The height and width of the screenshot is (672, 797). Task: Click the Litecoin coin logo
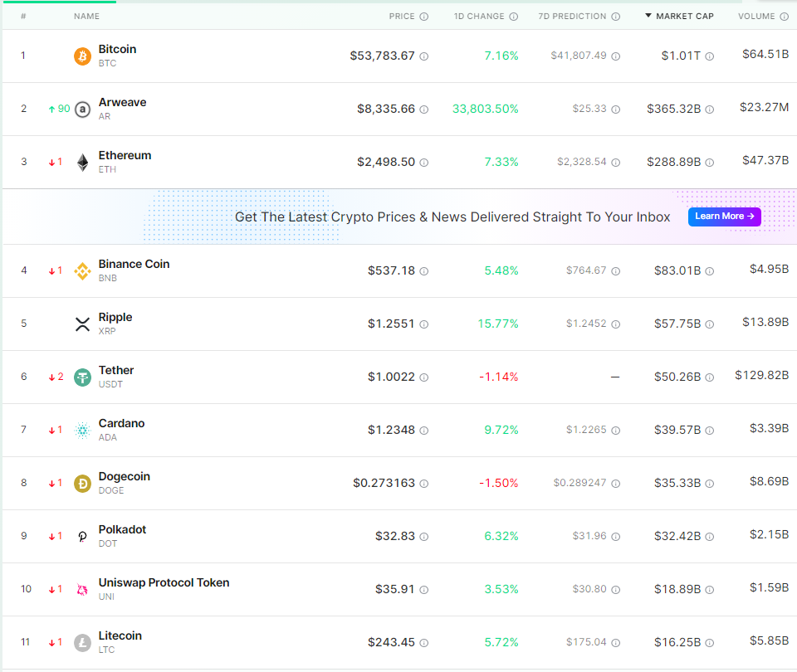82,642
